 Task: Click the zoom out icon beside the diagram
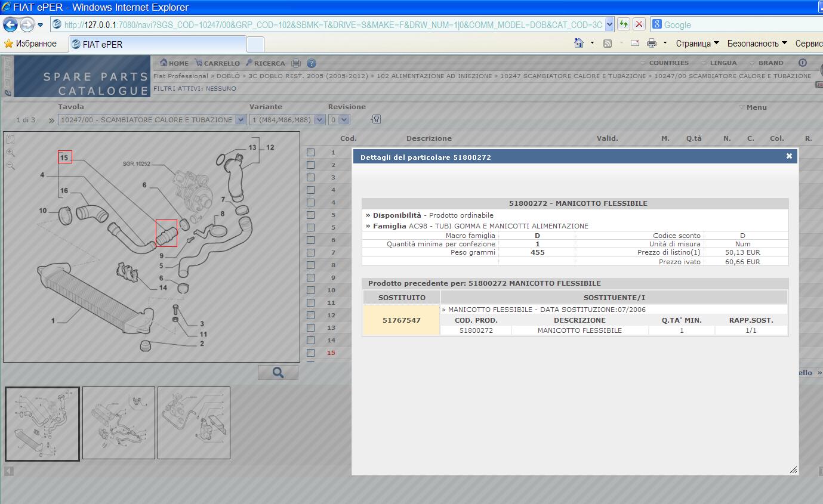click(x=10, y=165)
